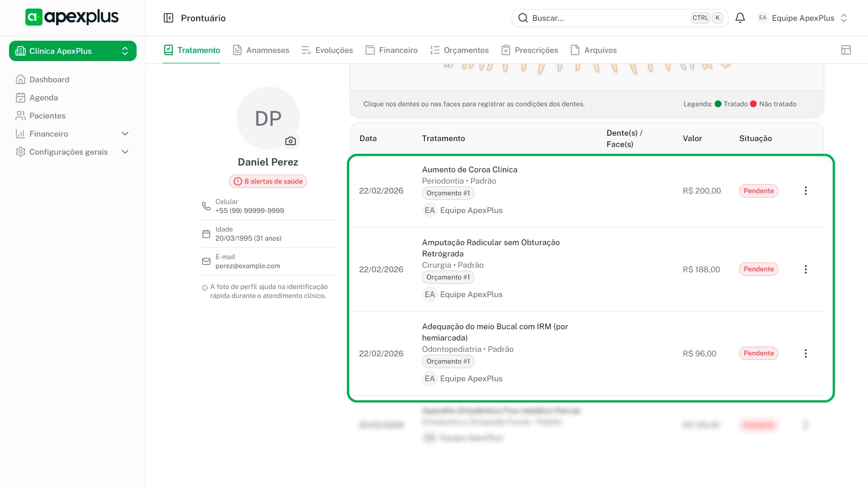This screenshot has height=488, width=868.
Task: Click the Pendente status for R$ 188,00
Action: point(759,269)
